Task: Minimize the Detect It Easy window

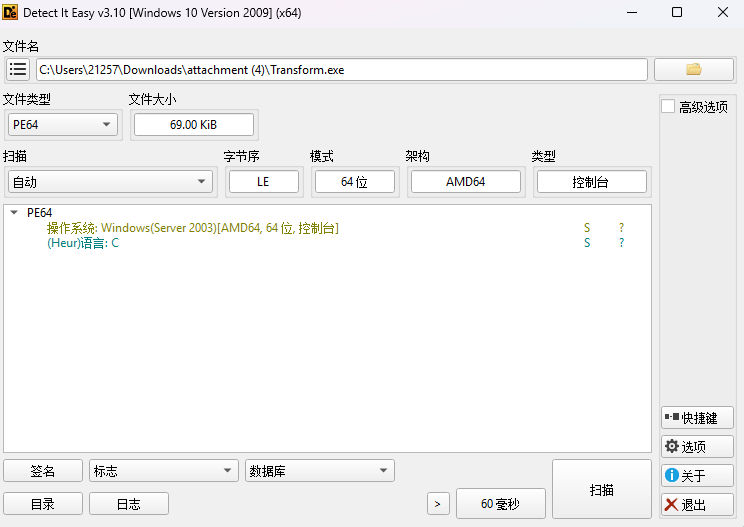Action: coord(632,12)
